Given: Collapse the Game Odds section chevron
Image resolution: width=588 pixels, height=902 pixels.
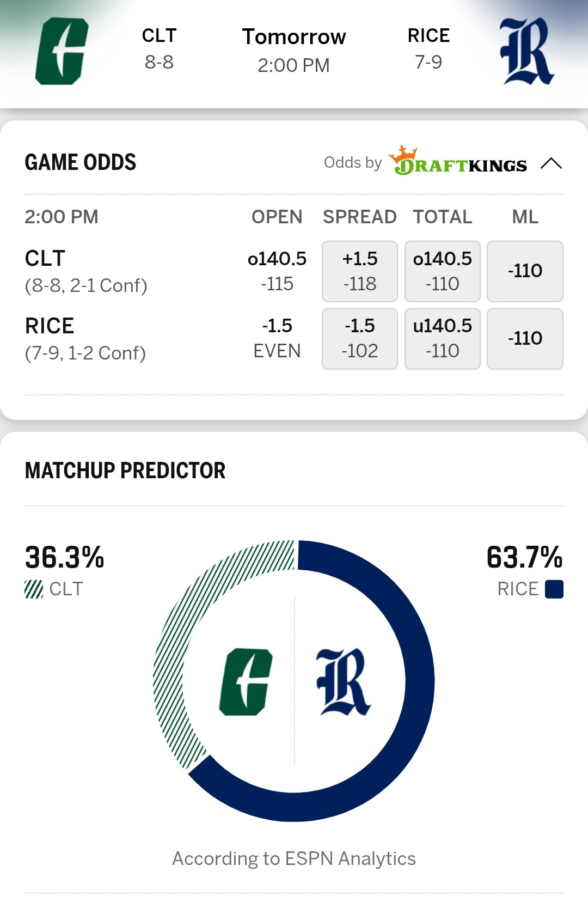Looking at the screenshot, I should click(x=551, y=163).
